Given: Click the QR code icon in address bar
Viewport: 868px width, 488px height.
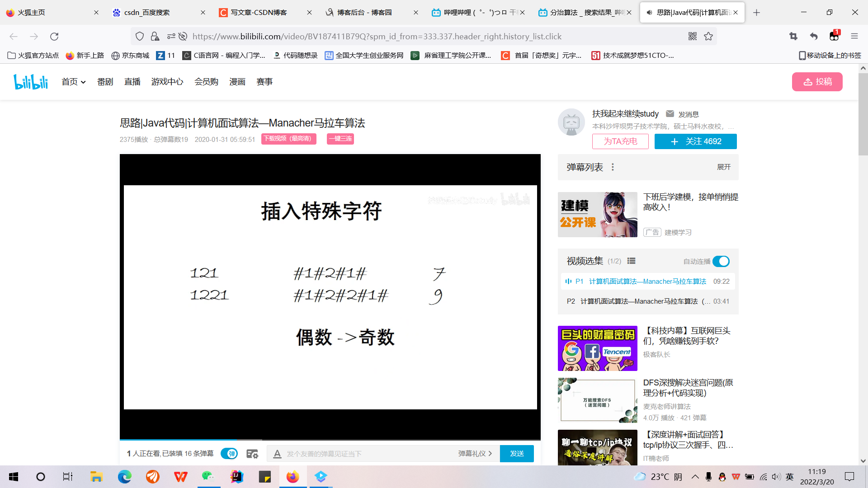Looking at the screenshot, I should [692, 36].
